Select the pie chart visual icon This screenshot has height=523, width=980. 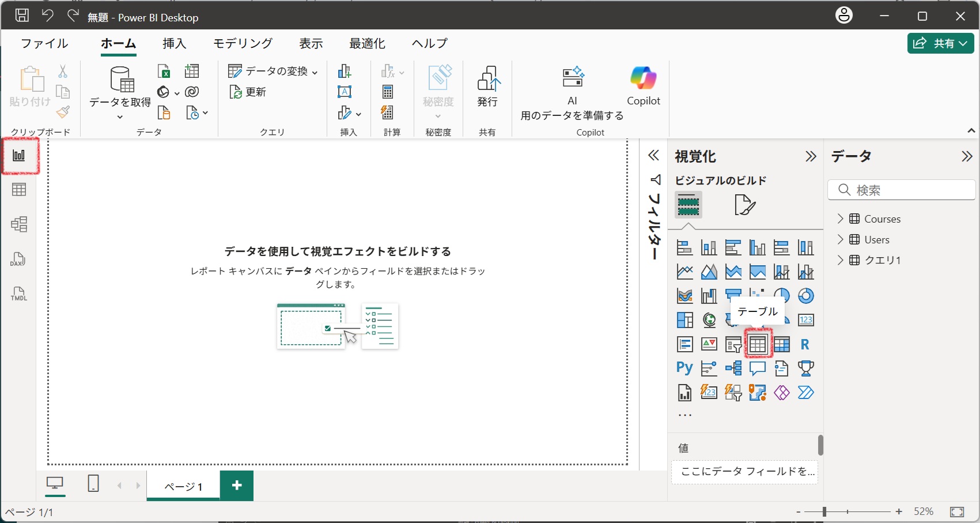(x=782, y=296)
